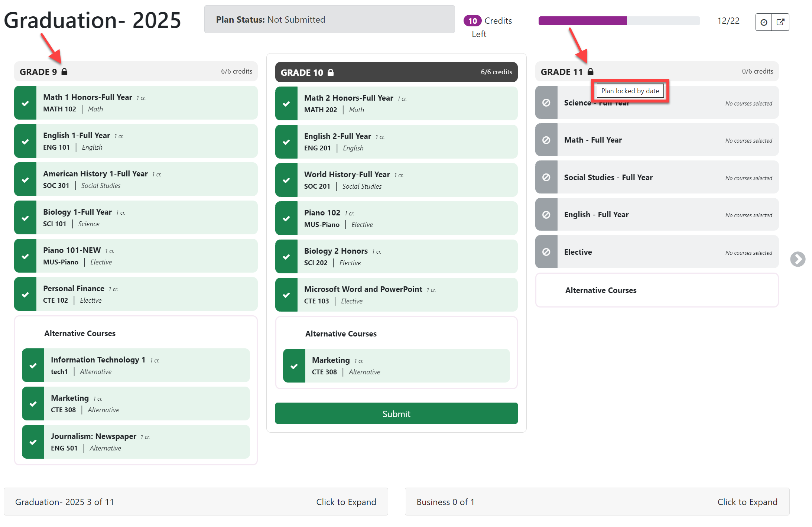The width and height of the screenshot is (812, 527).
Task: Click Grade 10 6/6 credits label
Action: click(497, 72)
